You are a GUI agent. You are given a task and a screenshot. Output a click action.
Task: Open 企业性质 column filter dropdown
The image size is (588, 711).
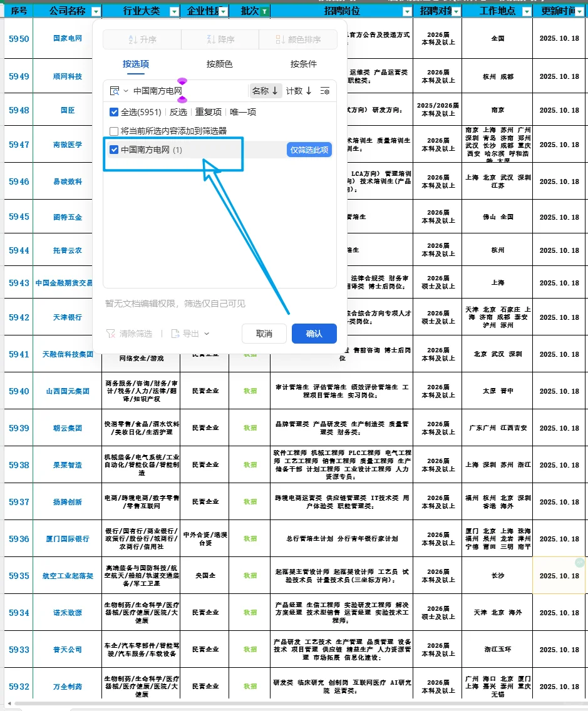(x=223, y=11)
